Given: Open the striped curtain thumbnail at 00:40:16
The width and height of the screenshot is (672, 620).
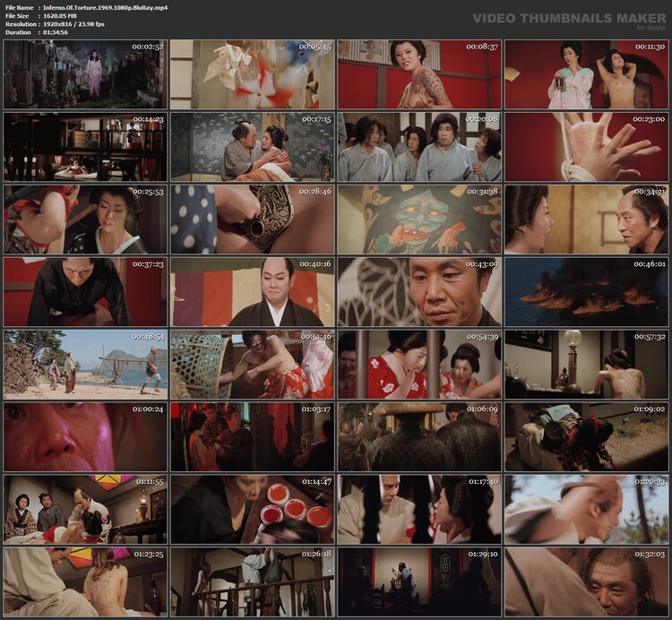Looking at the screenshot, I should tap(253, 292).
